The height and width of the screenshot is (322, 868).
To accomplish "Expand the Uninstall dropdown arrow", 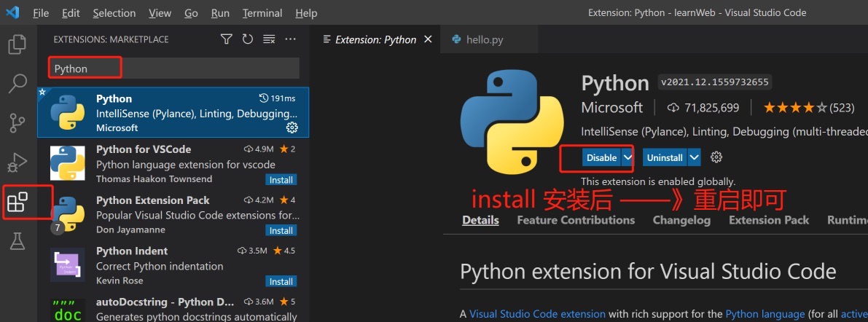I will point(694,157).
